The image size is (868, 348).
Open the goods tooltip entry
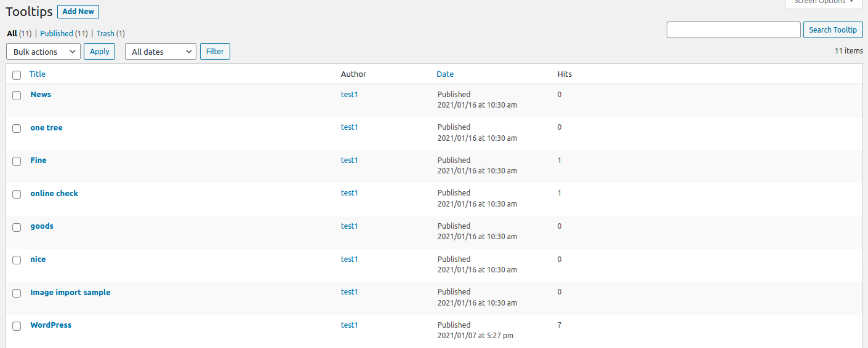(x=42, y=226)
